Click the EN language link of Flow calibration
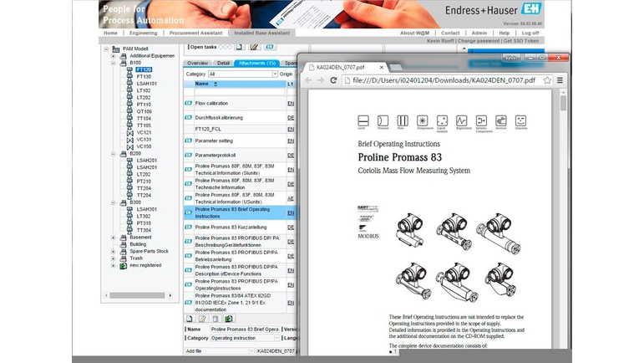Screen dimensions: 644x363 click(x=291, y=104)
